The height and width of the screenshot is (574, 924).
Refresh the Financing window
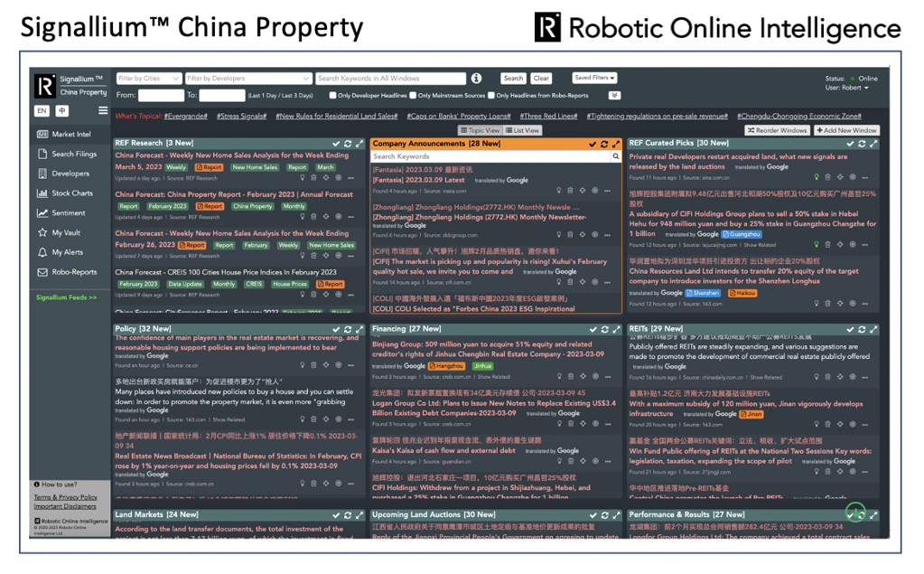tap(604, 329)
